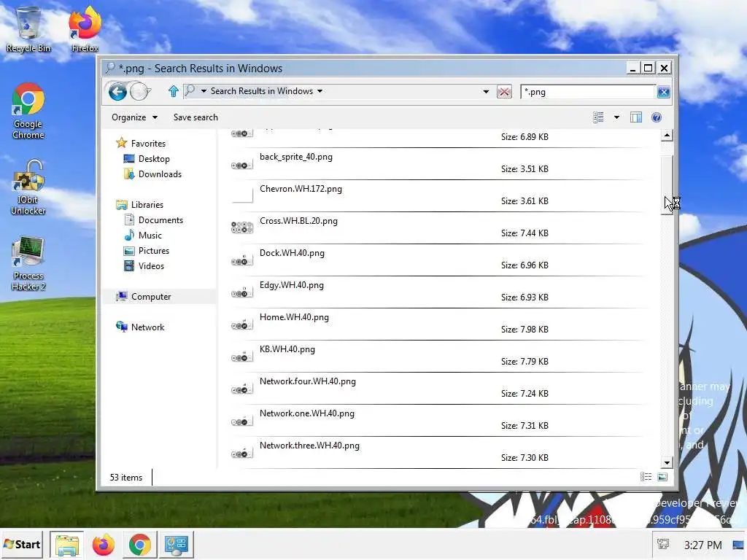Select Network.three.WH.40.png file
Screen dimensions: 747x560
coord(438,452)
